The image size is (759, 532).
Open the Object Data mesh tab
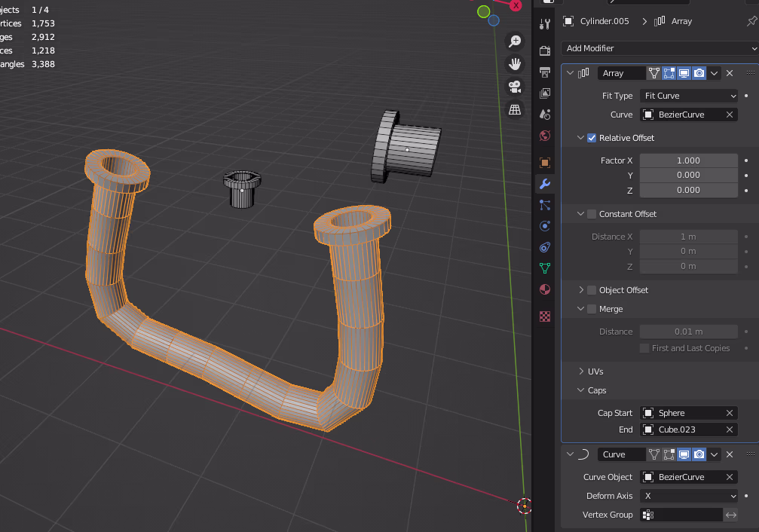[x=544, y=268]
